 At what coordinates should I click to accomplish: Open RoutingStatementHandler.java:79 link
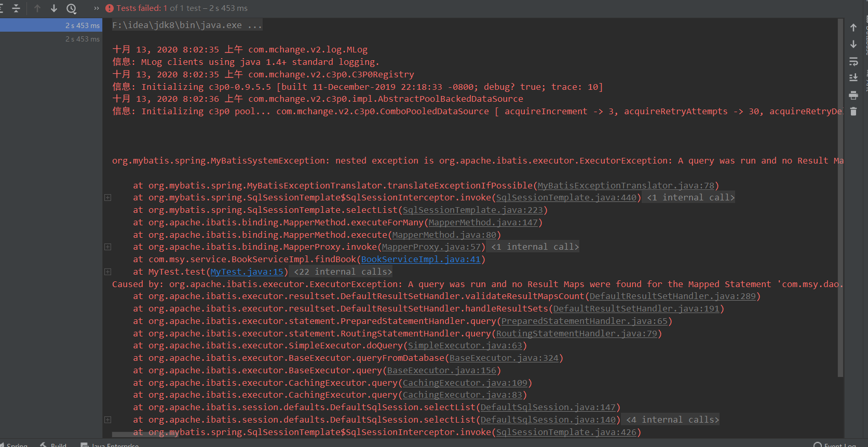pyautogui.click(x=576, y=333)
